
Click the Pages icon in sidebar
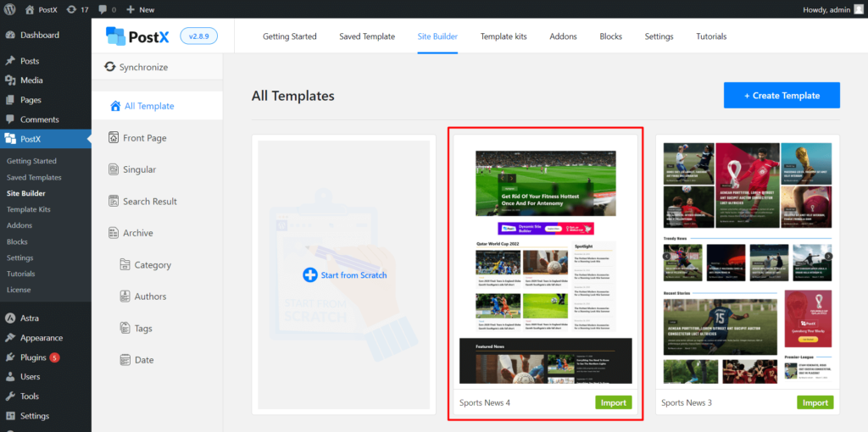tap(10, 100)
